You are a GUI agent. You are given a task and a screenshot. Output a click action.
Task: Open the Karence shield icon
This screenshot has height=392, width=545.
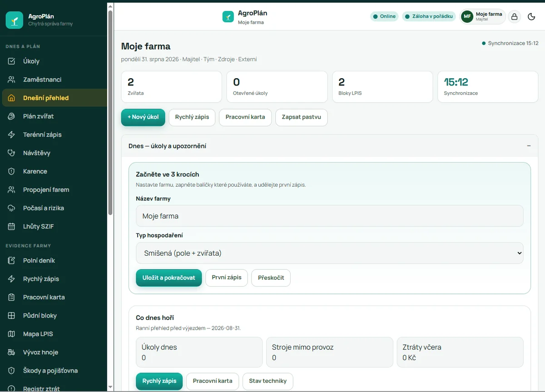pyautogui.click(x=12, y=171)
